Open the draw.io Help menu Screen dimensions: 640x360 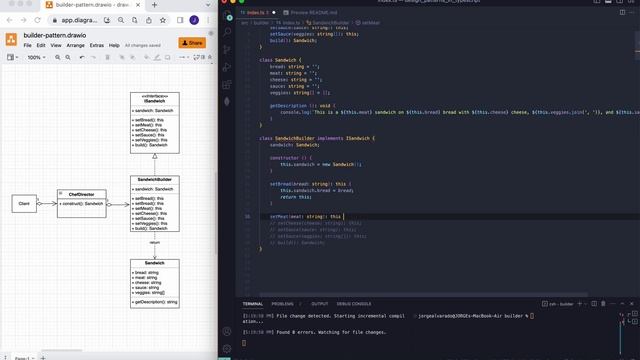[114, 45]
